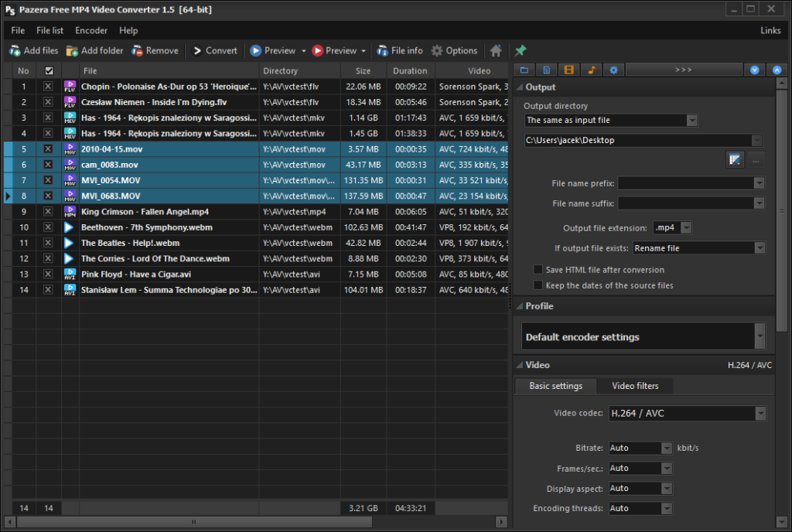Click the AVI icon of Pink Floyd file
792x532 pixels.
click(70, 274)
